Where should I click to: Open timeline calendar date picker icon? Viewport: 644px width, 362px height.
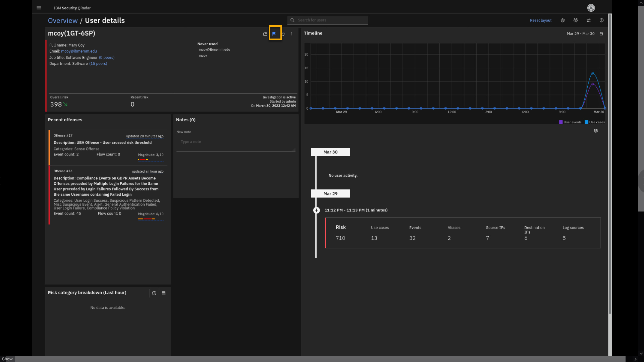(x=601, y=34)
